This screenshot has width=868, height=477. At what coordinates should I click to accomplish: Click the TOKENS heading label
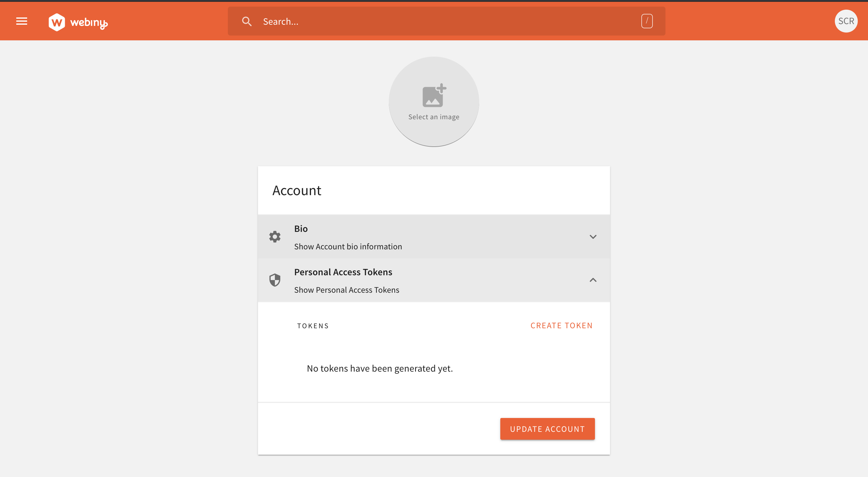coord(313,326)
